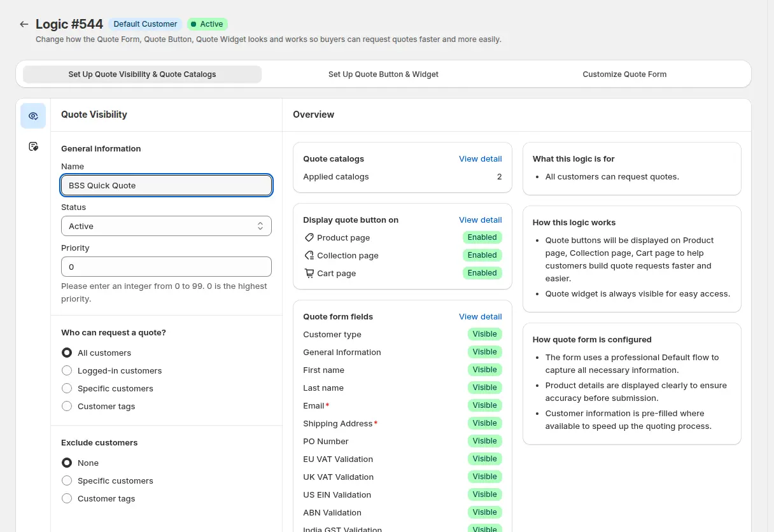This screenshot has width=774, height=532.
Task: Click the Visible badge for Email
Action: tap(484, 405)
